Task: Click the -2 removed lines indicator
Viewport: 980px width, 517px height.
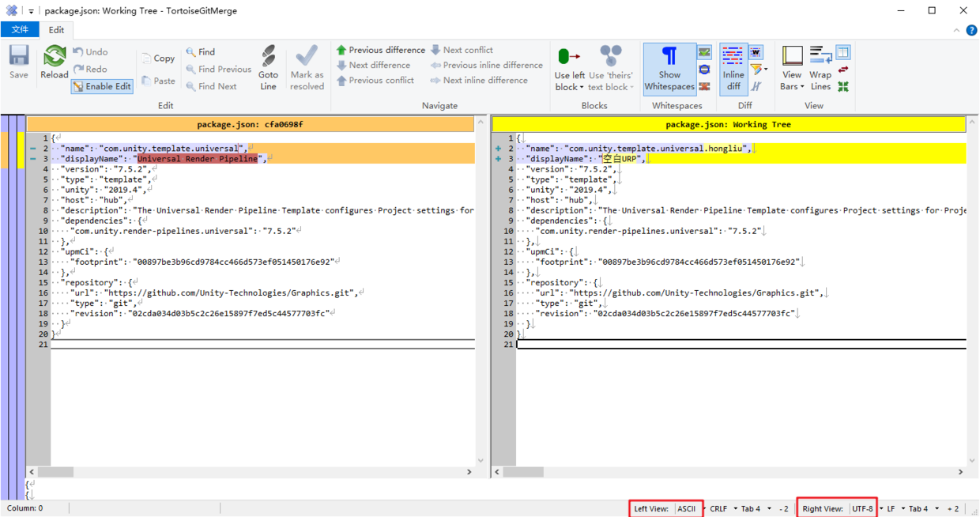Action: coord(783,508)
